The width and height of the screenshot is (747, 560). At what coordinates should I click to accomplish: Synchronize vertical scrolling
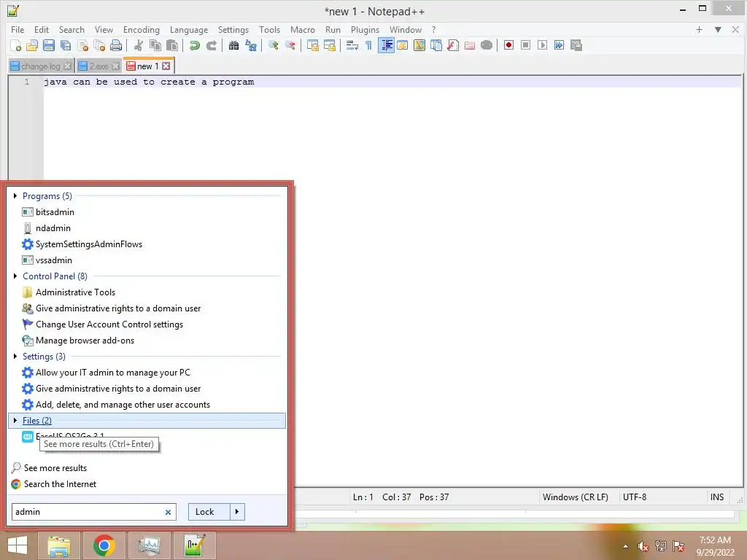pyautogui.click(x=312, y=45)
